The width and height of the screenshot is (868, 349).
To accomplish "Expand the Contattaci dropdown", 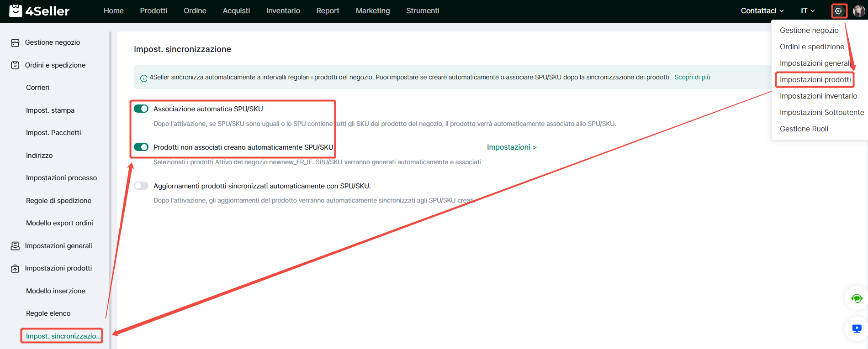I will click(x=762, y=11).
